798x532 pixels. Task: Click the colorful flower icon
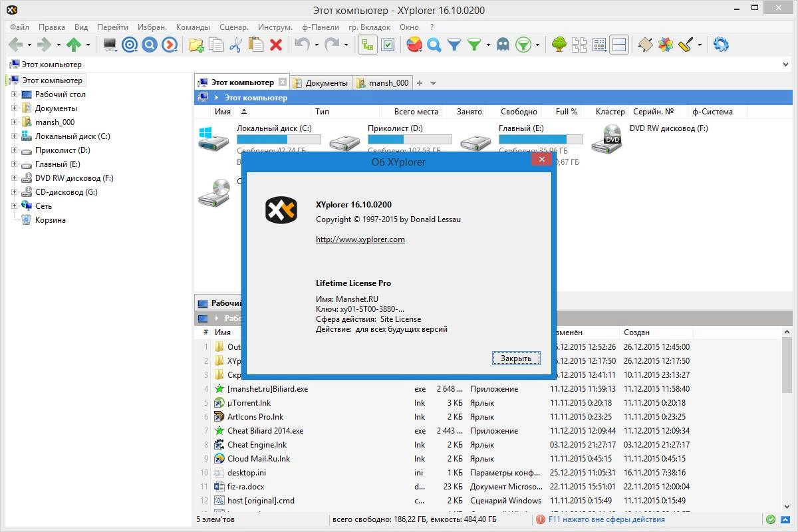pyautogui.click(x=666, y=45)
